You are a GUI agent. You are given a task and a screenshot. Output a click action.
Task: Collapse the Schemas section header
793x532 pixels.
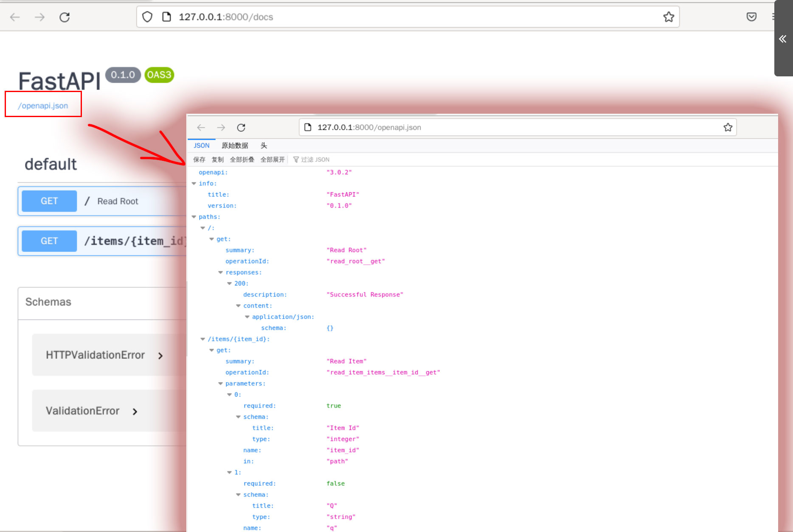[48, 302]
